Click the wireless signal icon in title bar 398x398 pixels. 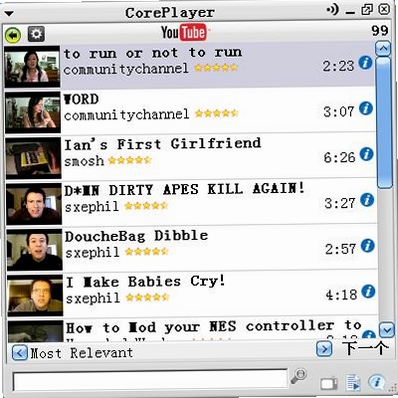(x=332, y=9)
